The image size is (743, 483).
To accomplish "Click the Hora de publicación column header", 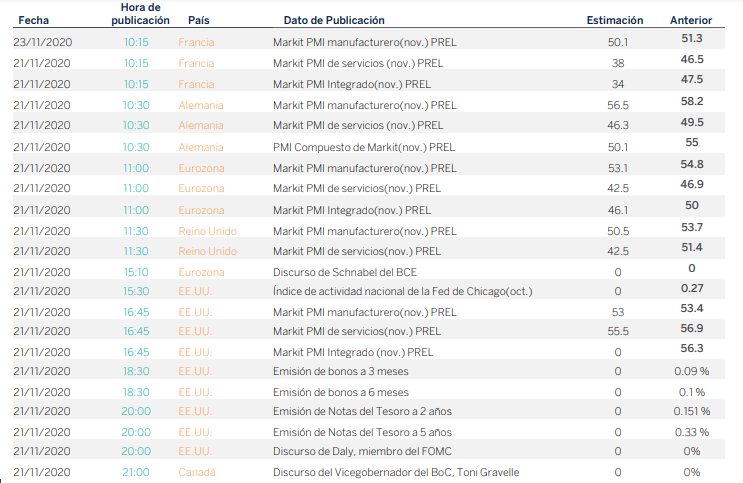I will coord(140,13).
